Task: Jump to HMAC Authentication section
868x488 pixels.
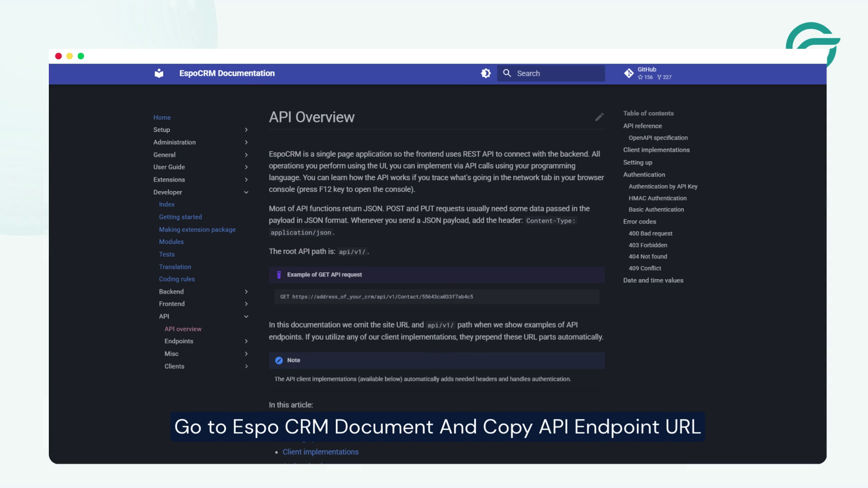Action: click(657, 198)
